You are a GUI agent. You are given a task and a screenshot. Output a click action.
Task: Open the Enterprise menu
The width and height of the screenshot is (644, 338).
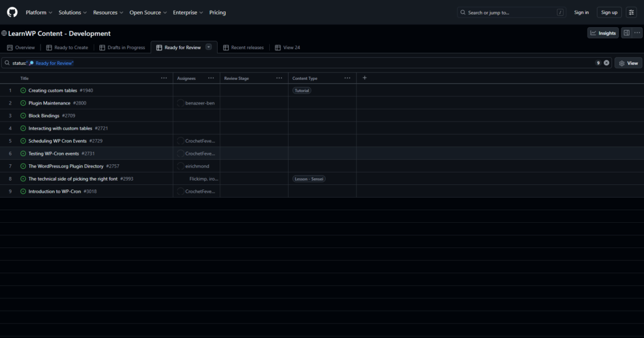point(187,13)
